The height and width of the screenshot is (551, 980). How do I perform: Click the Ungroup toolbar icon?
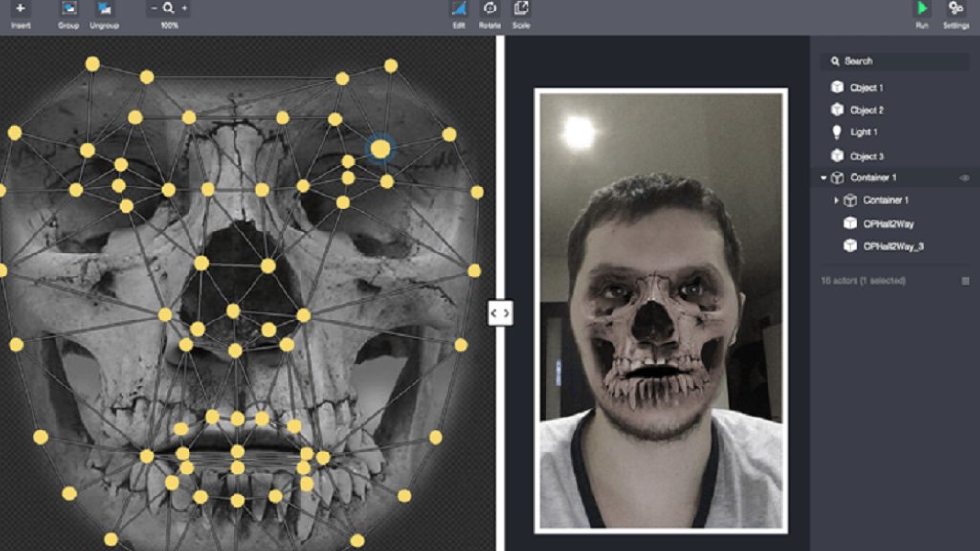tap(103, 9)
